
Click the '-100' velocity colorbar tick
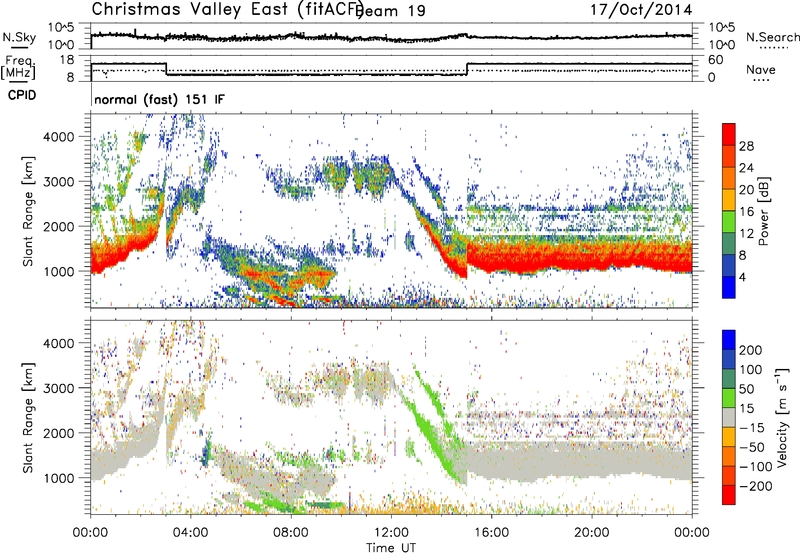755,466
